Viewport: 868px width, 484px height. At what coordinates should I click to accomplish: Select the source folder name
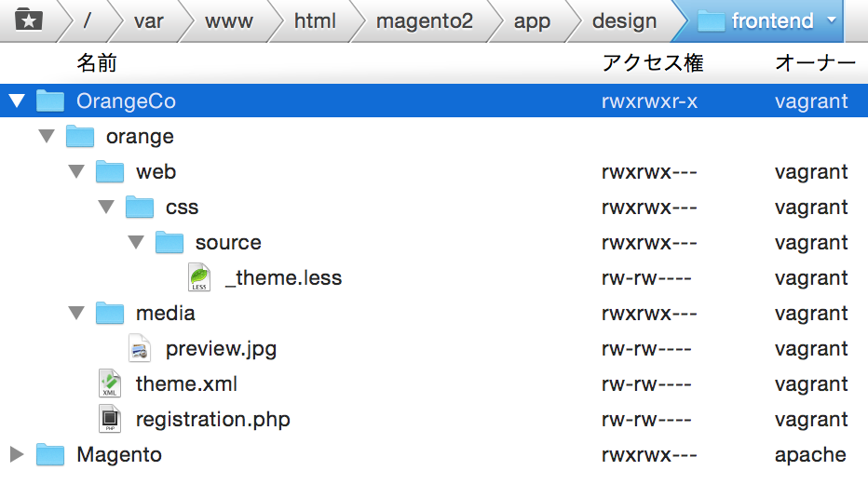[228, 243]
